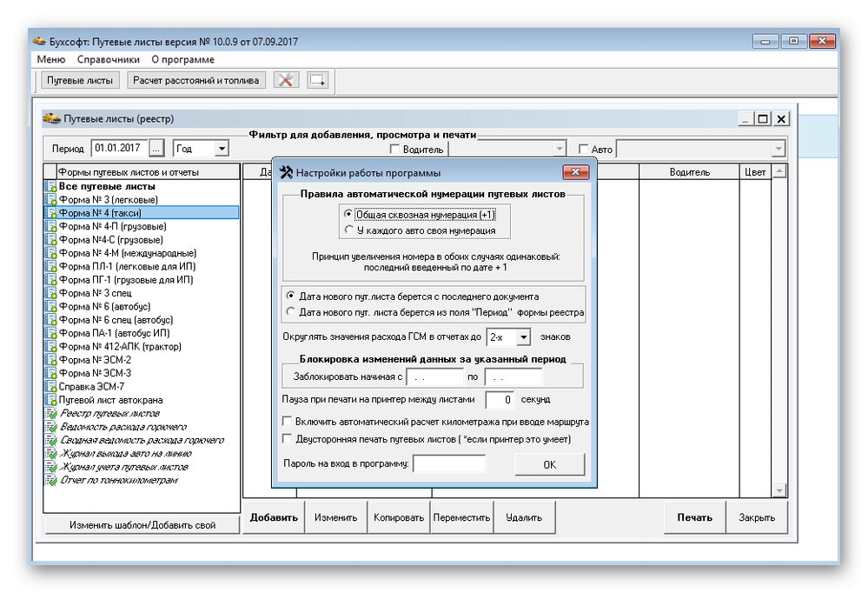The width and height of the screenshot is (868, 593).
Task: Click icon beside Форма № ЭСМ-2
Action: 51,360
